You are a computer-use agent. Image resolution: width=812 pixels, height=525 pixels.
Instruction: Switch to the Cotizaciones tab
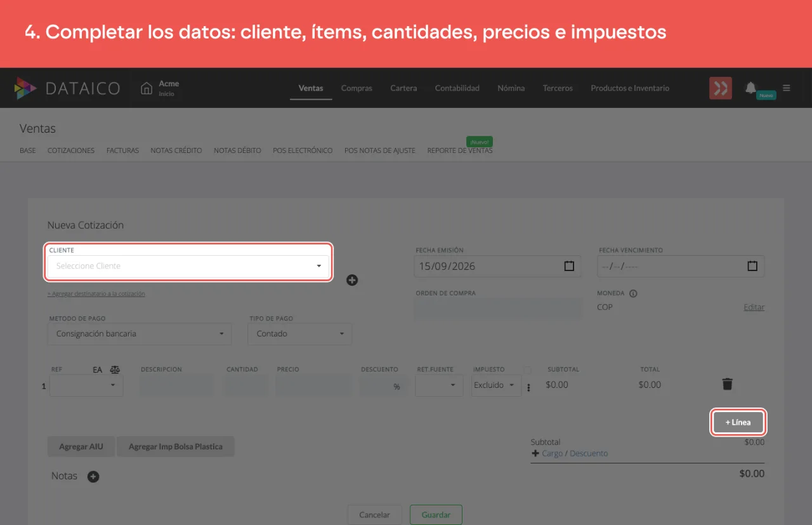[71, 150]
